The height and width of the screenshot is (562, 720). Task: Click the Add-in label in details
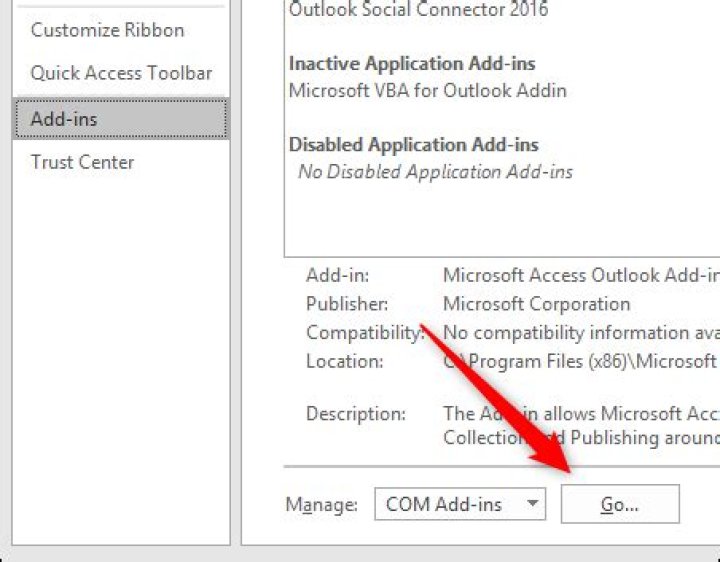[338, 275]
